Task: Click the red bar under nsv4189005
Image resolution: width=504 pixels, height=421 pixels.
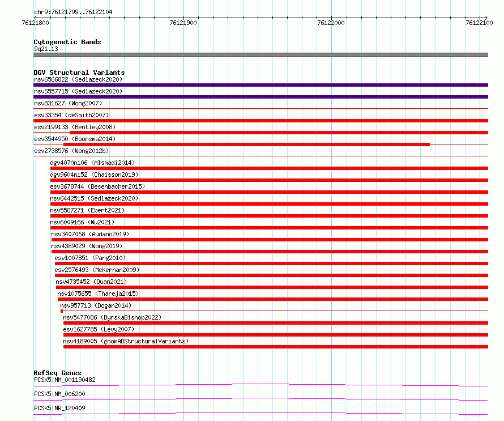Action: coord(276,347)
